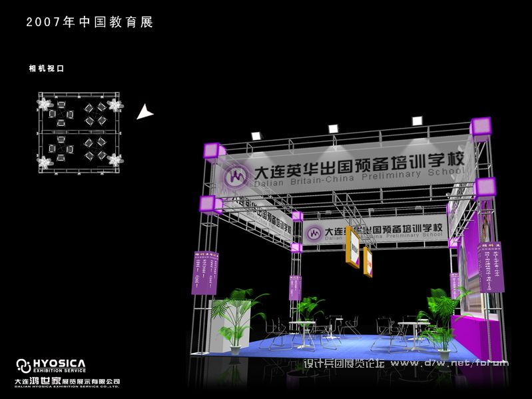Select "Dalian Britain-China Preliminary School" on top banner
The height and width of the screenshot is (399, 532).
[x=359, y=177]
